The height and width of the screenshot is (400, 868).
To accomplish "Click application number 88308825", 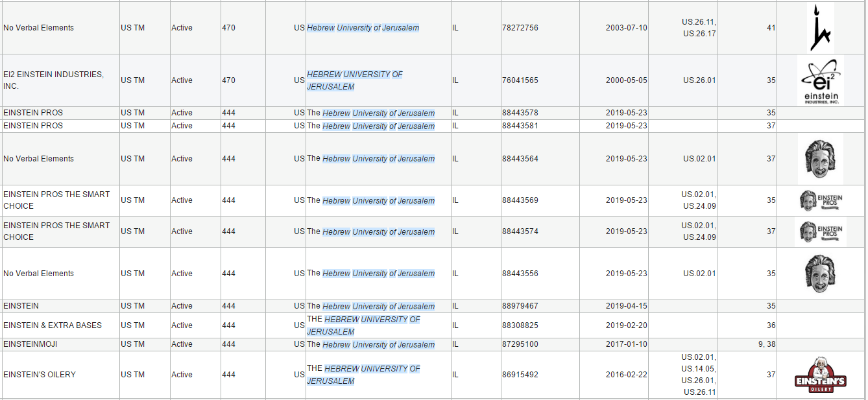I will tap(520, 325).
